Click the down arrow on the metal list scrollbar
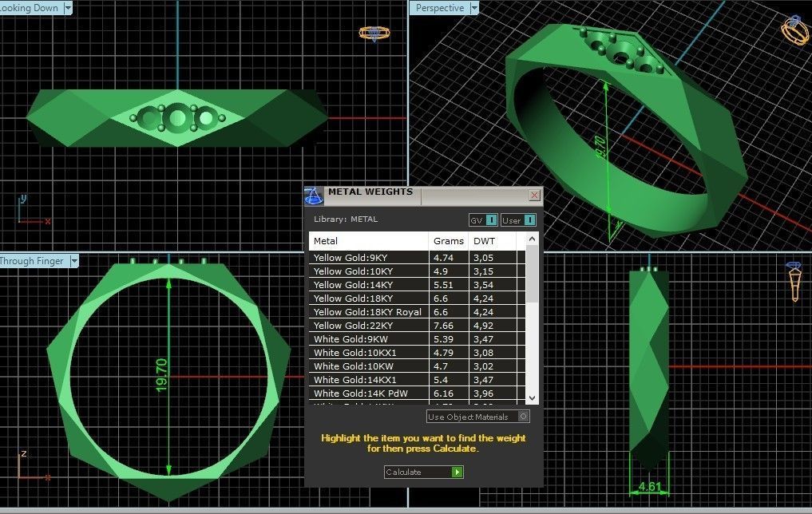 click(531, 398)
